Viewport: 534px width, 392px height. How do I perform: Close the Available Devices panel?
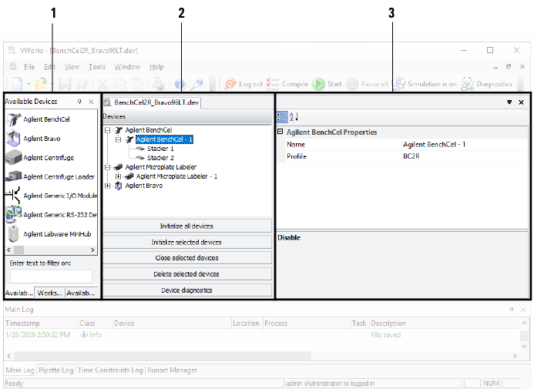pos(91,102)
